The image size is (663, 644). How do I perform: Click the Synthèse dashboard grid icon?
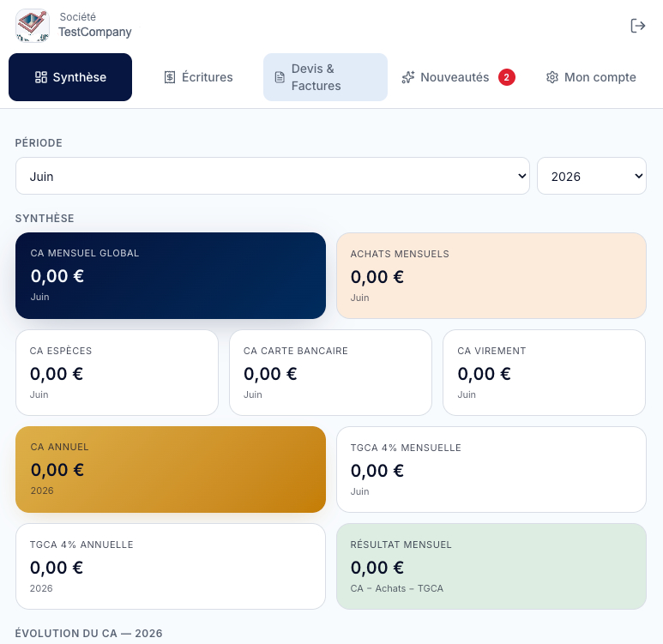pos(41,77)
